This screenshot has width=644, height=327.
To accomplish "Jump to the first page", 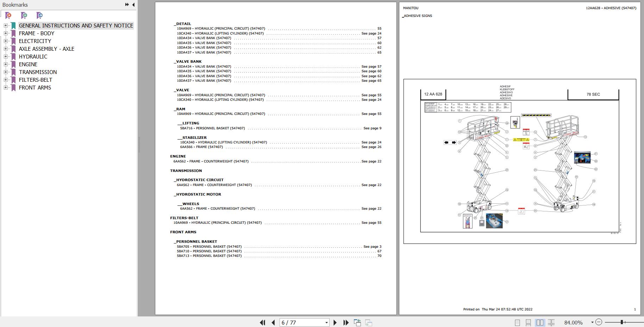I will [x=262, y=322].
